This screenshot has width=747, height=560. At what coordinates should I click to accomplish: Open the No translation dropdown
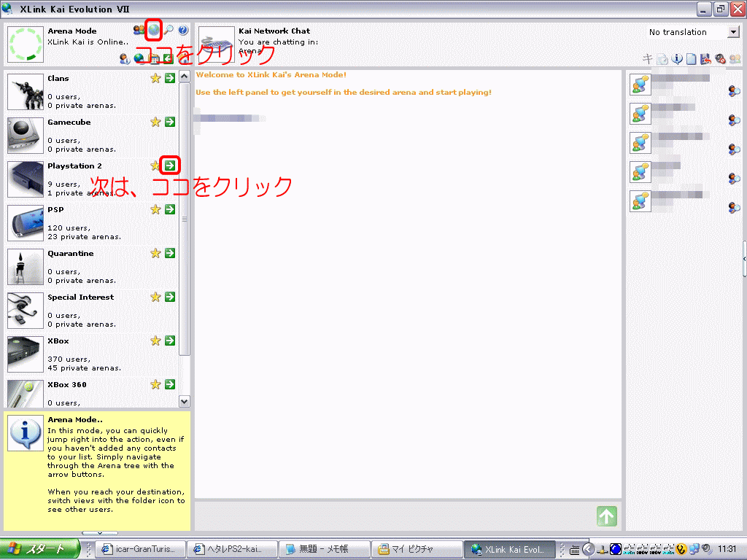733,32
